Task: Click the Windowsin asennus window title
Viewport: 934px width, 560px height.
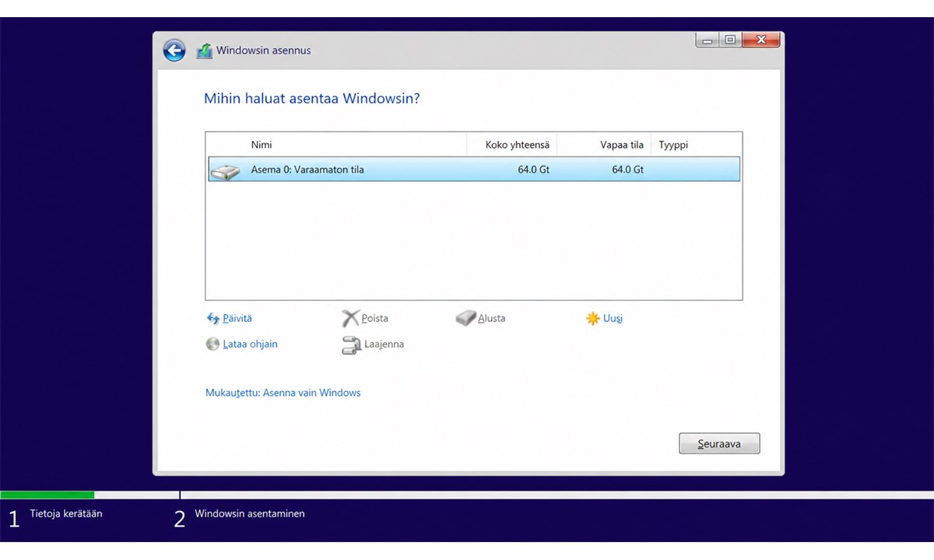Action: click(263, 51)
